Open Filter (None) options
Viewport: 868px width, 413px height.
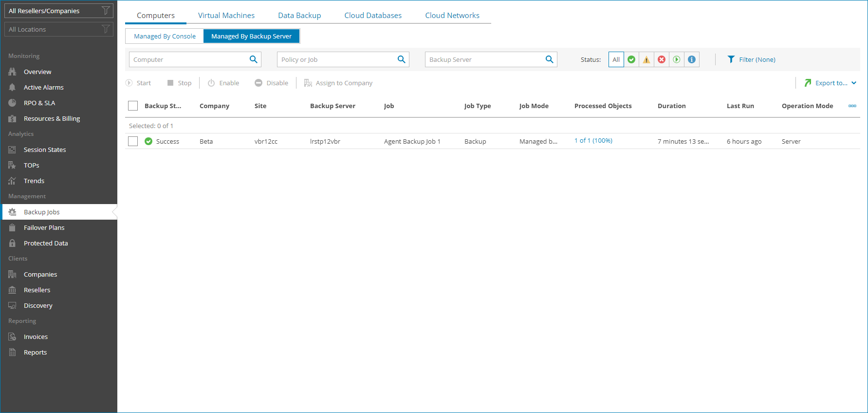coord(751,59)
